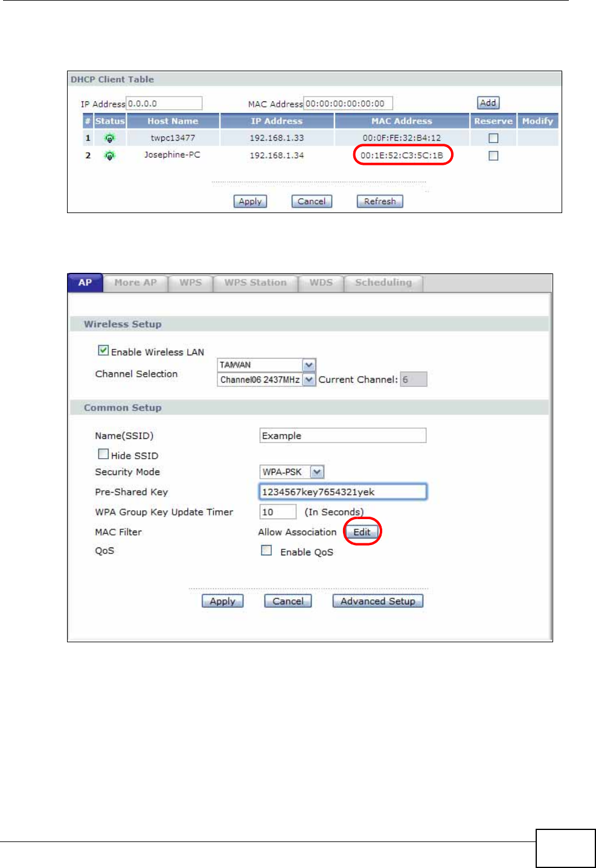
Task: Enable QoS checkbox
Action: tap(266, 550)
